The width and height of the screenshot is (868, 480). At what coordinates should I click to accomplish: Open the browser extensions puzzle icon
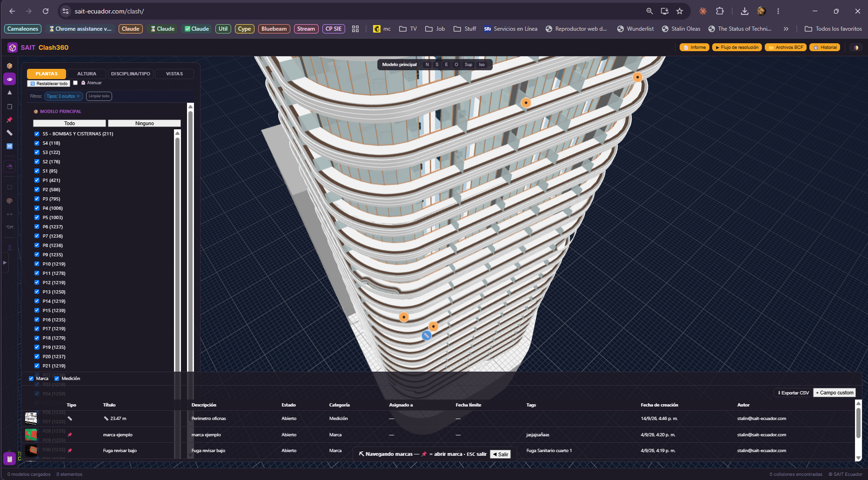coord(720,11)
